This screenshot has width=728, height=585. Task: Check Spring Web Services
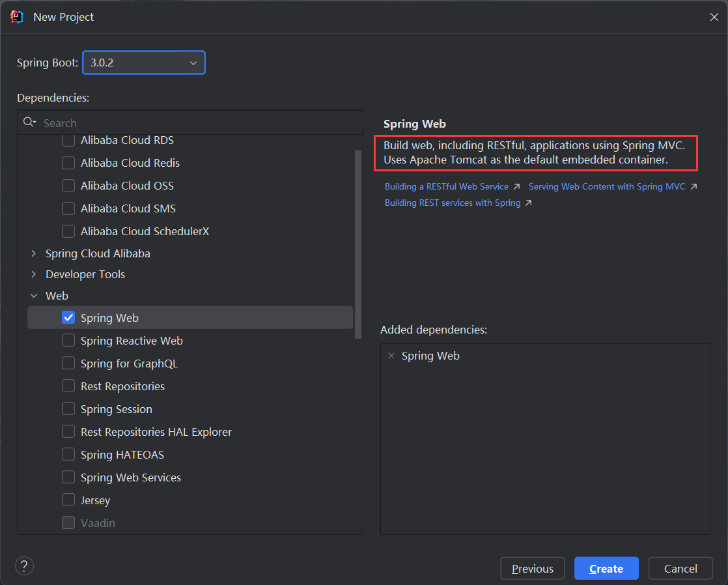coord(68,477)
